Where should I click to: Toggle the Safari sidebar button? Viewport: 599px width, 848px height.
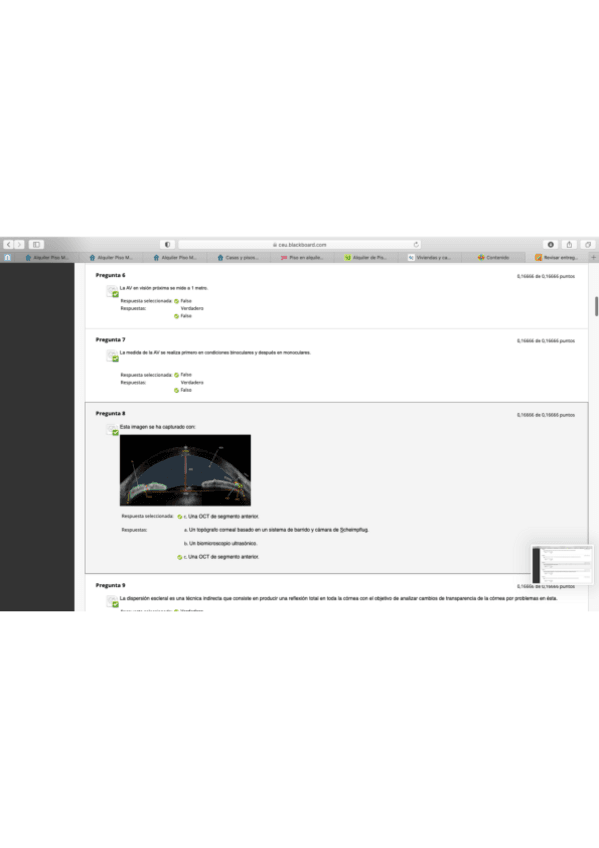point(36,244)
